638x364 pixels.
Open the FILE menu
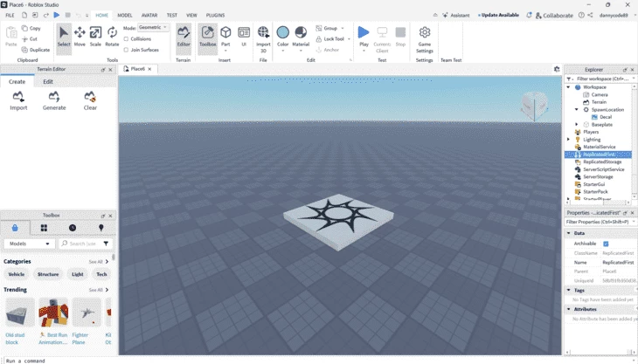[10, 15]
